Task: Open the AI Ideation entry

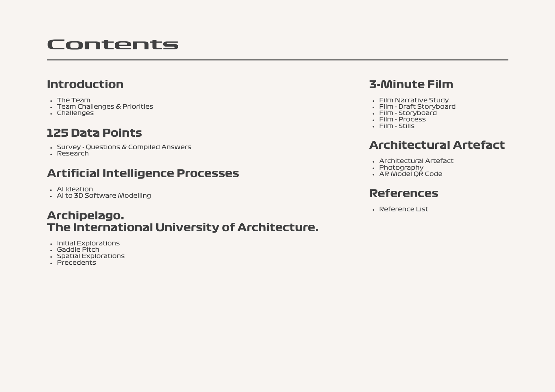Action: coord(75,189)
